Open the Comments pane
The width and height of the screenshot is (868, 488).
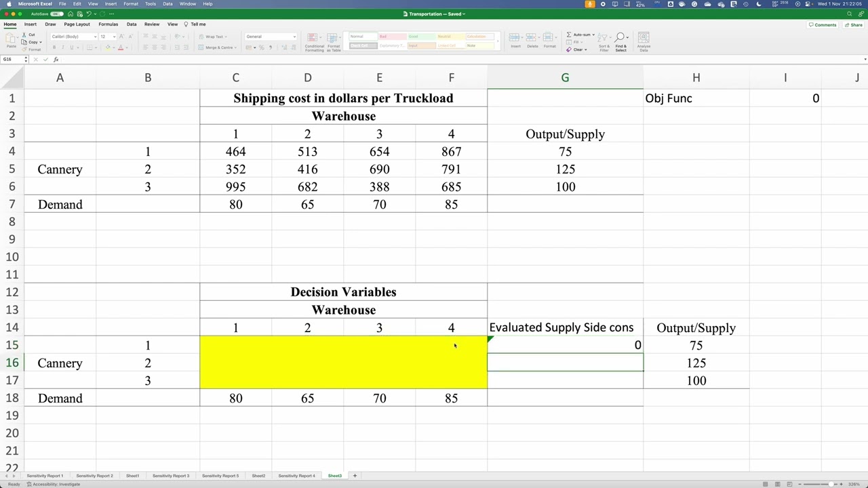click(x=823, y=24)
